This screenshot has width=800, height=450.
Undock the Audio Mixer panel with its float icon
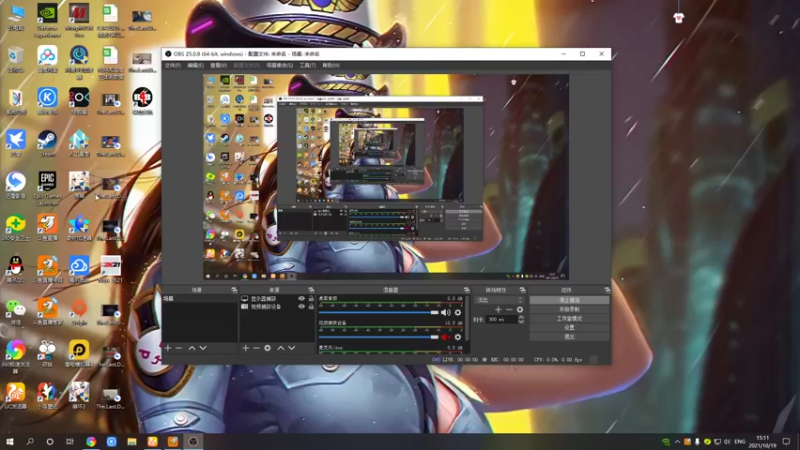tap(466, 290)
